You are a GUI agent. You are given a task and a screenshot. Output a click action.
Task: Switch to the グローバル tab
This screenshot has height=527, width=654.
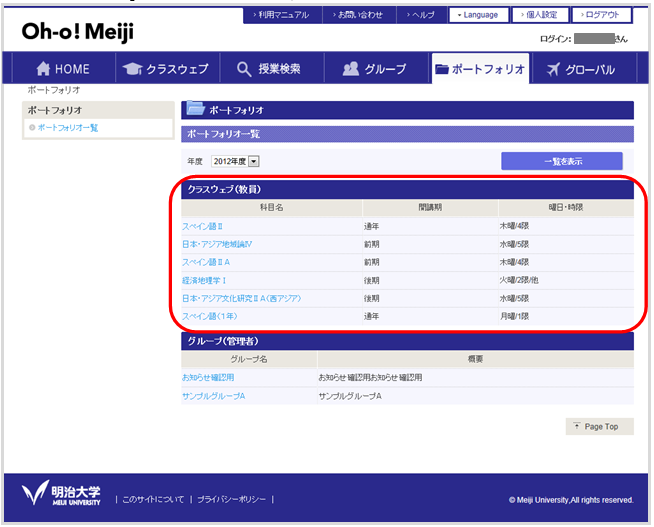pyautogui.click(x=584, y=69)
